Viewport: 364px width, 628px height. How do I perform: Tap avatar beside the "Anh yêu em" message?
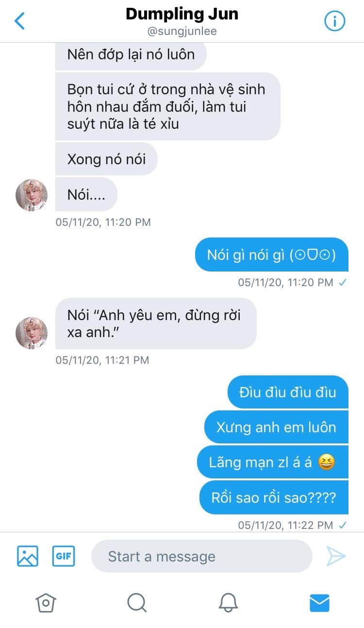pos(32,334)
